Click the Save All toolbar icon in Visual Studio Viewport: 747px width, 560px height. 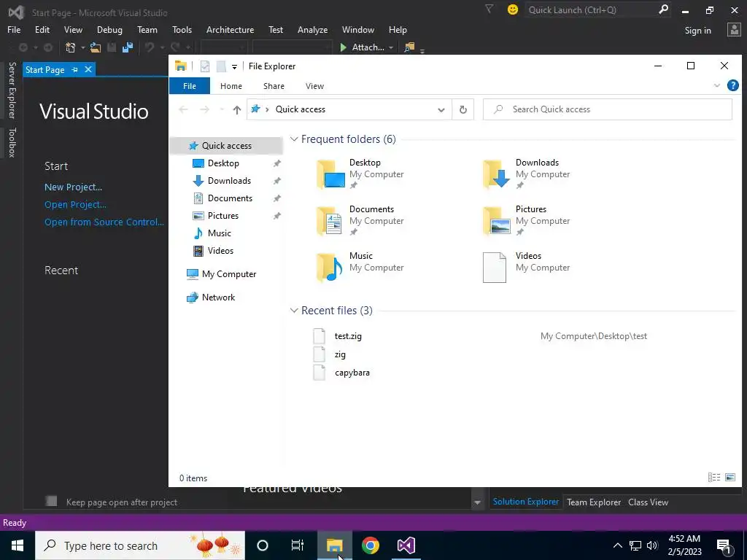pyautogui.click(x=127, y=47)
